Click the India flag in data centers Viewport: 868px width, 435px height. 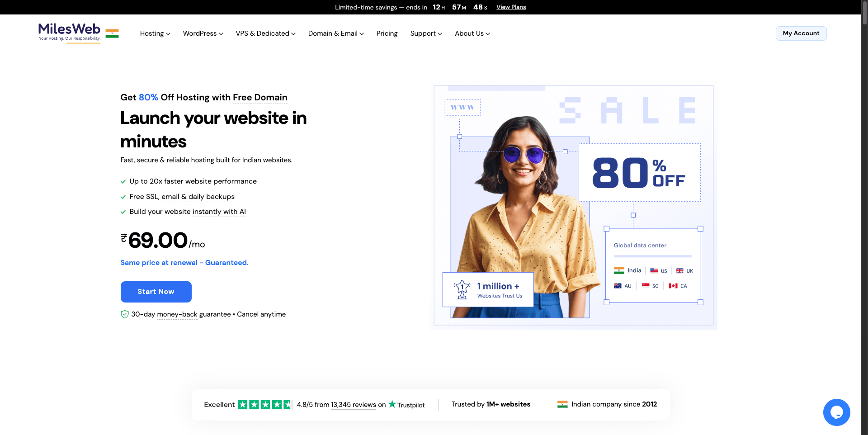pos(618,270)
